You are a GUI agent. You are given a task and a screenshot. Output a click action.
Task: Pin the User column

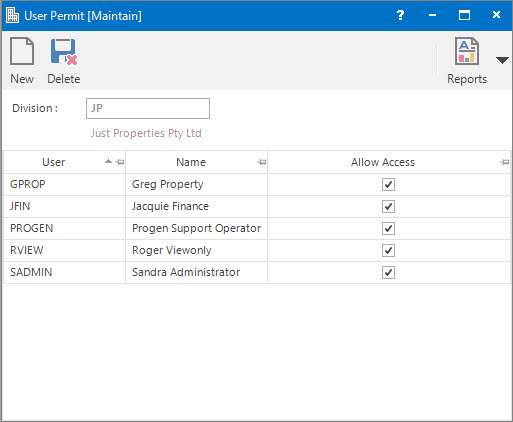[x=120, y=162]
